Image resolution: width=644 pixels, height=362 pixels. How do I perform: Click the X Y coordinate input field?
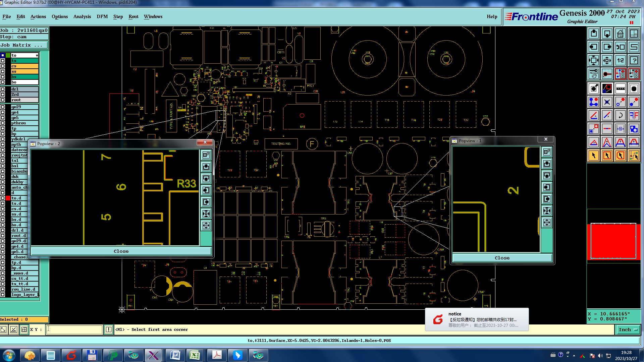[74, 329]
